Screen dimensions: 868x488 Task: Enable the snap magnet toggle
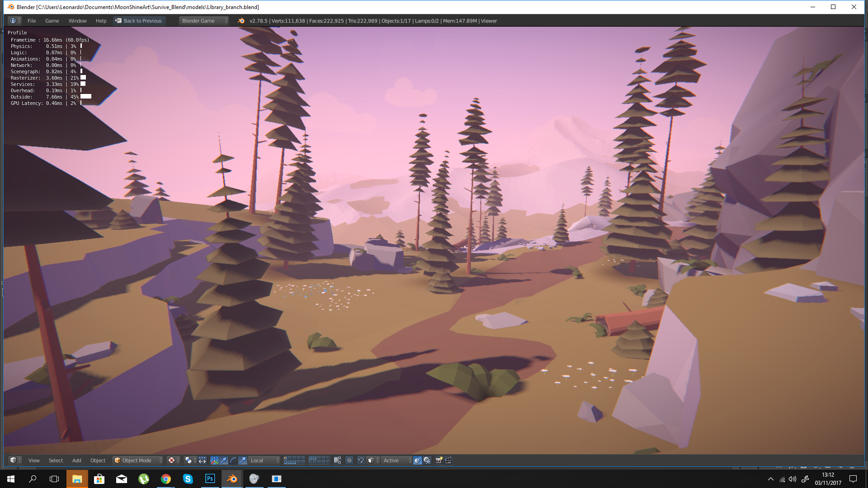[360, 460]
